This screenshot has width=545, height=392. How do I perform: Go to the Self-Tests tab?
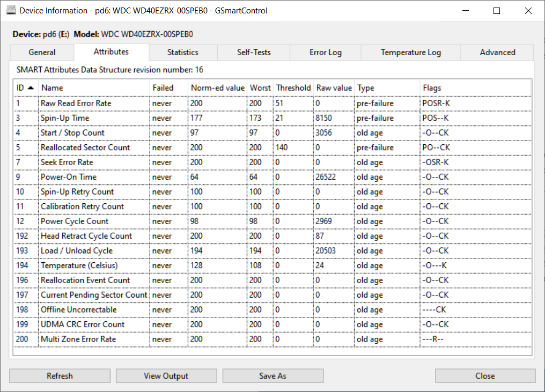254,53
